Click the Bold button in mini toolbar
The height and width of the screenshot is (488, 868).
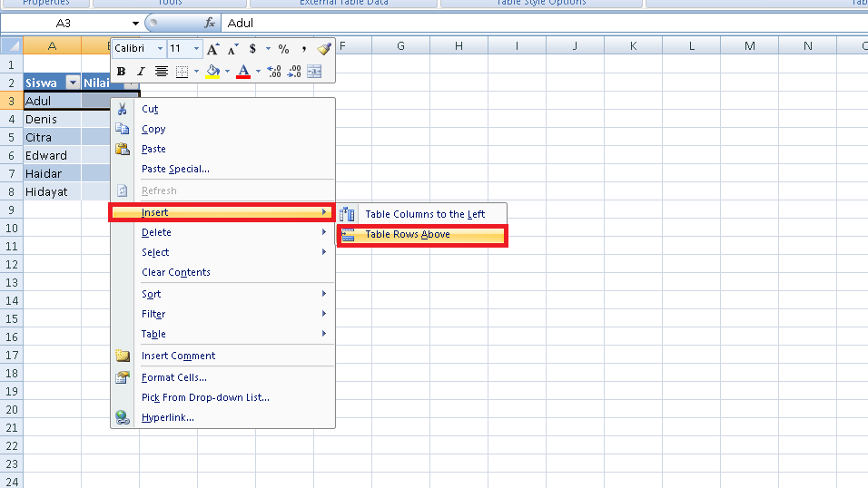121,72
